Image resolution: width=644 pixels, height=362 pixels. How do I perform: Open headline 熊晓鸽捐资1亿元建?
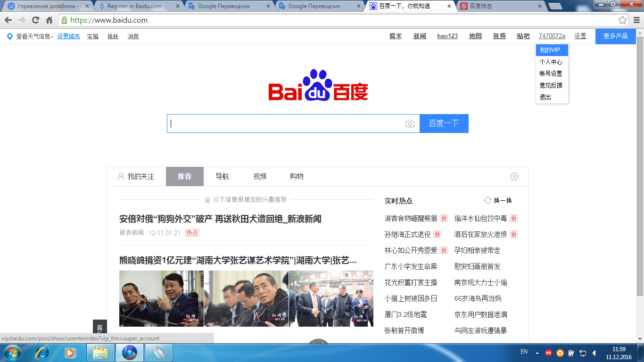pyautogui.click(x=238, y=261)
